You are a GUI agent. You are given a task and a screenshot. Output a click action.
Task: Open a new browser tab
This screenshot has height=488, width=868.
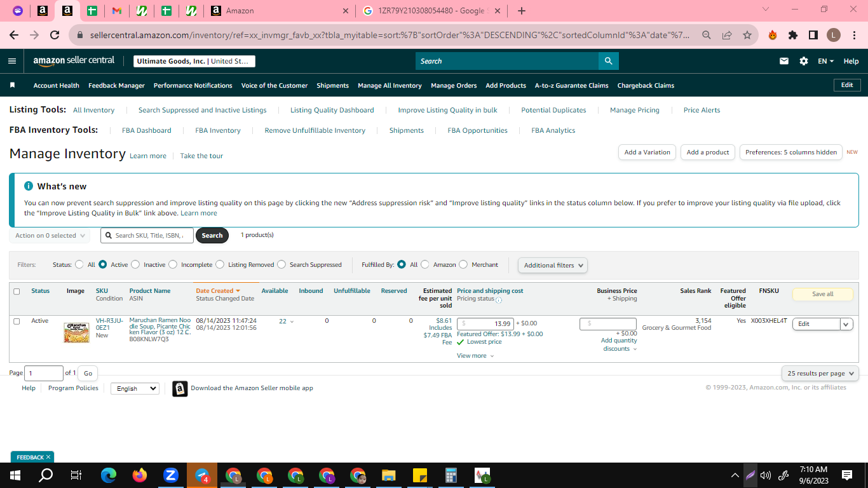pyautogui.click(x=522, y=11)
